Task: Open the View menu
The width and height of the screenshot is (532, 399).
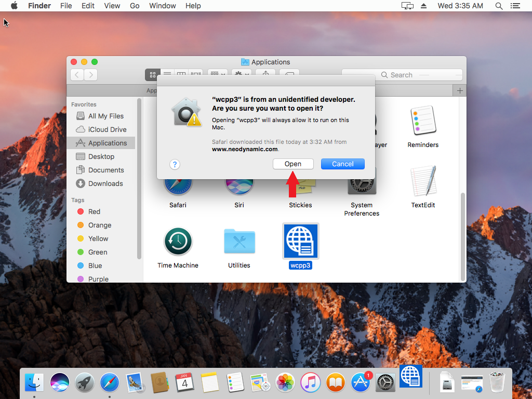Action: [112, 6]
